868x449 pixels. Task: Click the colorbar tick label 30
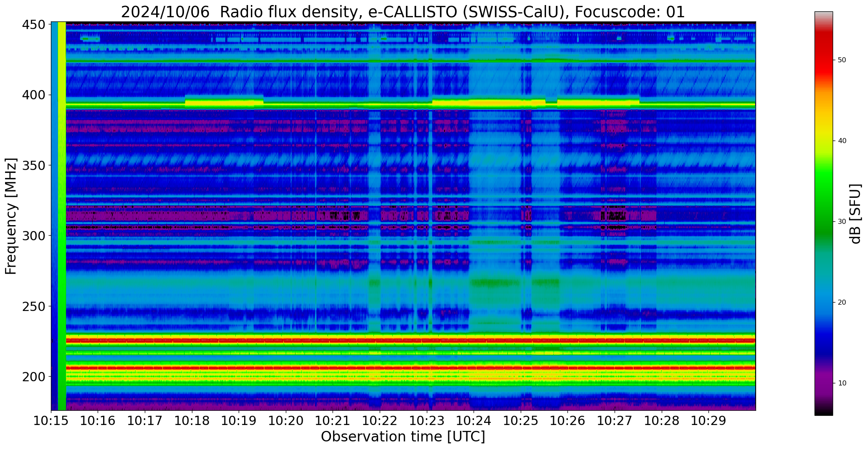pyautogui.click(x=842, y=222)
